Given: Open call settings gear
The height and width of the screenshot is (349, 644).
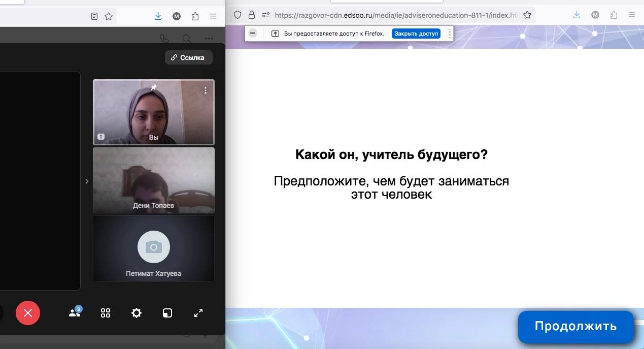Looking at the screenshot, I should click(137, 313).
